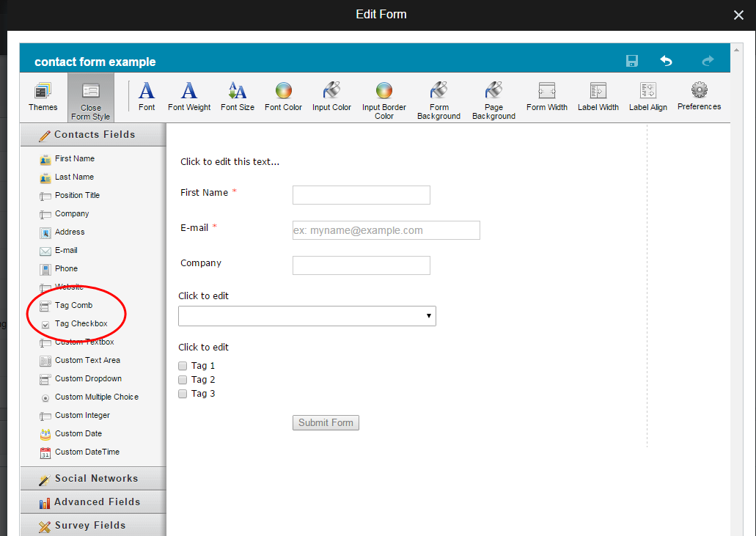Add the Custom DateTime field
This screenshot has height=536, width=756.
(x=79, y=452)
